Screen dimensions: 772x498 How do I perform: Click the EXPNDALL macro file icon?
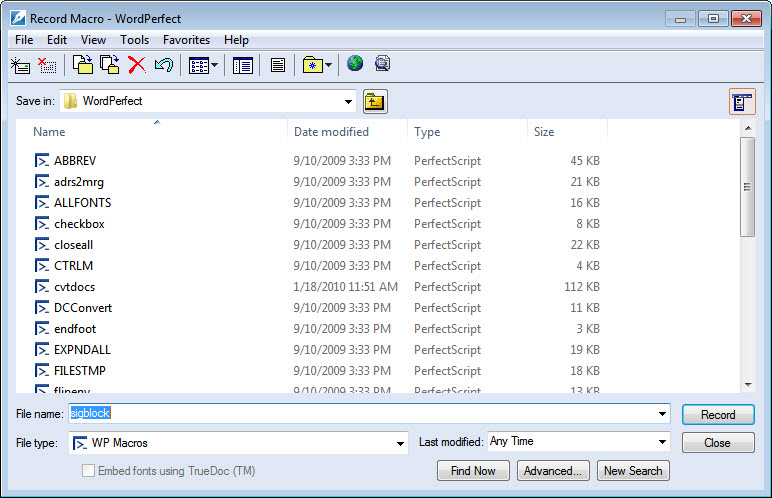click(42, 350)
